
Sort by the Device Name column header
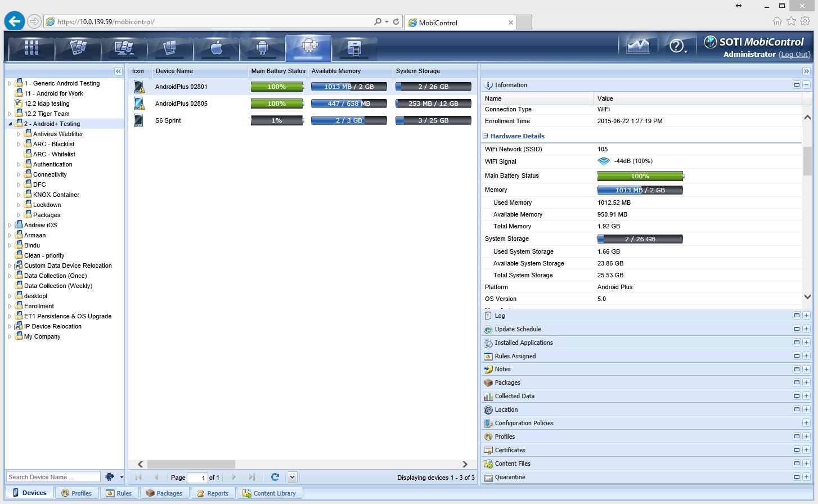click(x=174, y=71)
